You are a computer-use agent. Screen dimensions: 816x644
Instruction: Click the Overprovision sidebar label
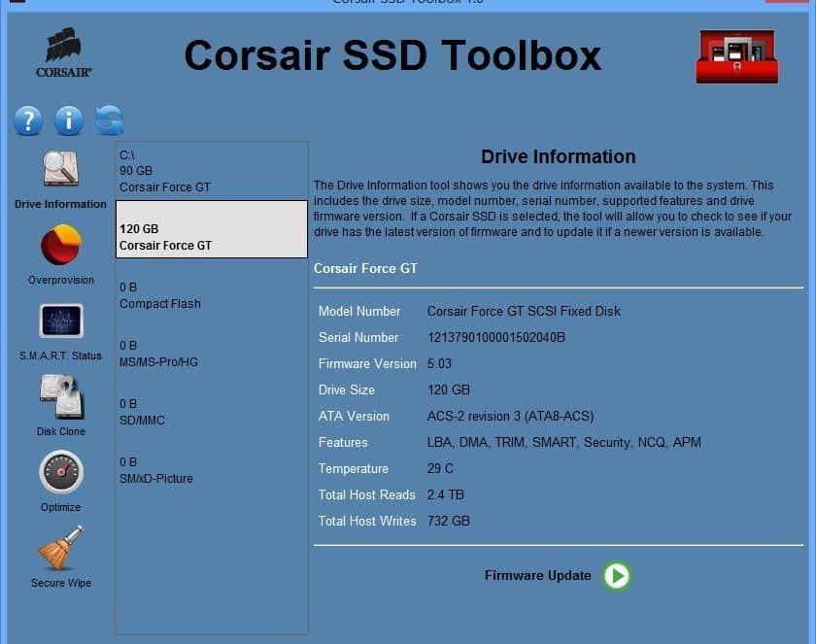61,280
